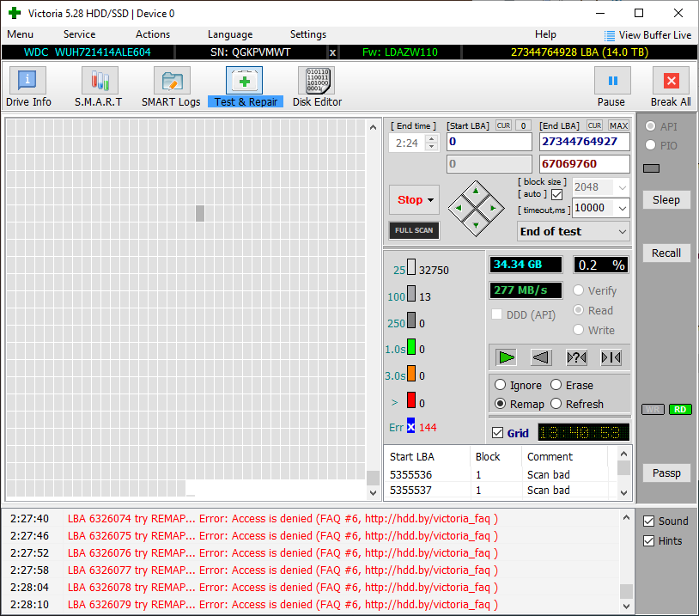The image size is (699, 616).
Task: Select the API radio option
Action: (x=650, y=126)
